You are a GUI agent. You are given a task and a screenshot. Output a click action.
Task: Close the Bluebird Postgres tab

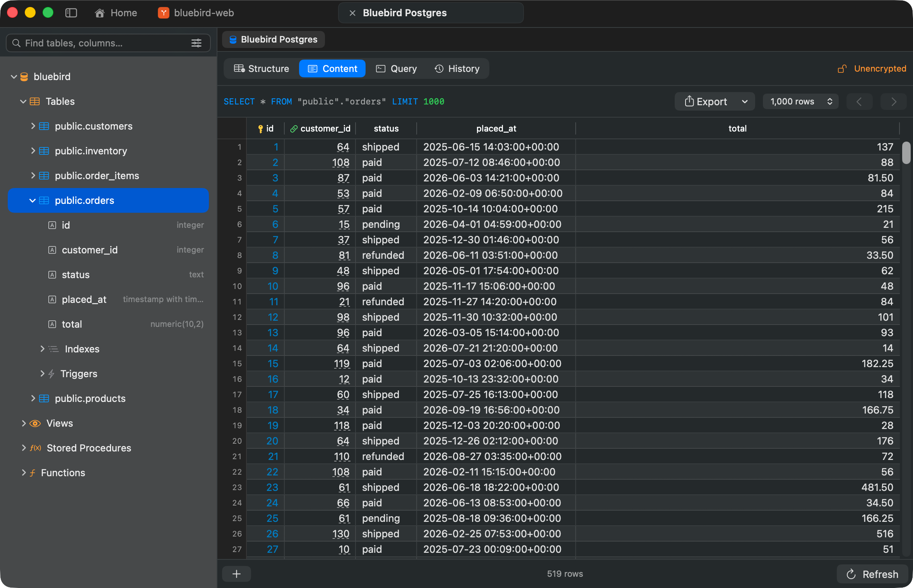click(x=352, y=13)
